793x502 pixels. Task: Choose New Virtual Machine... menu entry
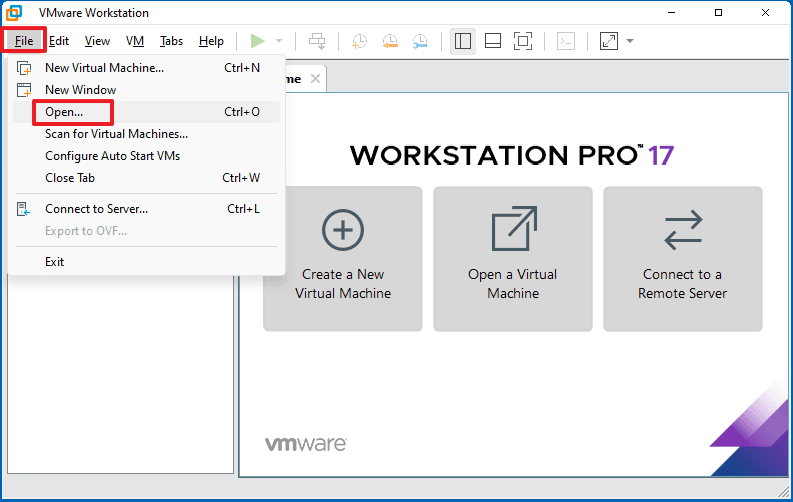pyautogui.click(x=104, y=68)
